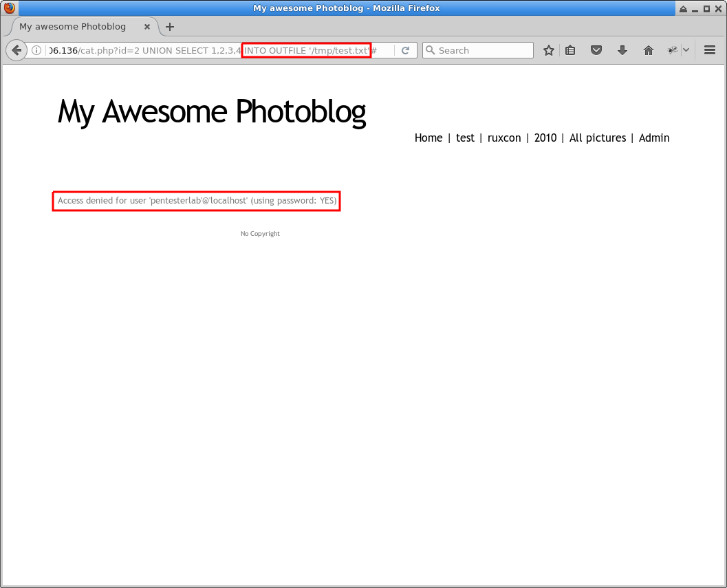The image size is (727, 588).
Task: Save page to Pocket
Action: pyautogui.click(x=596, y=50)
